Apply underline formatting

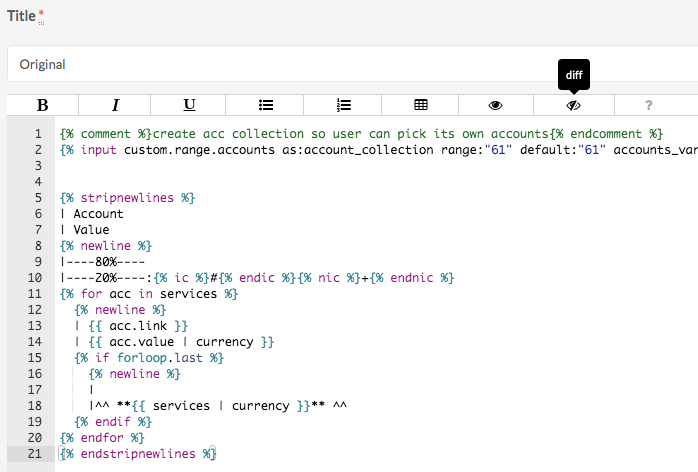(x=189, y=105)
